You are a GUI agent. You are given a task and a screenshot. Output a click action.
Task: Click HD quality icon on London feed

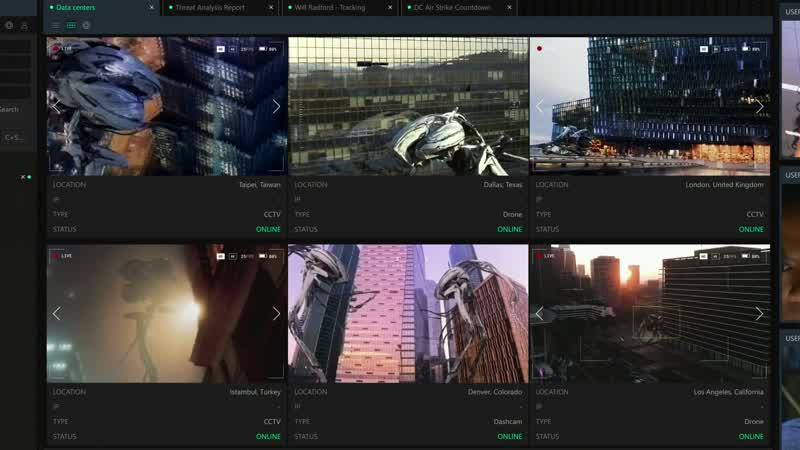point(704,49)
